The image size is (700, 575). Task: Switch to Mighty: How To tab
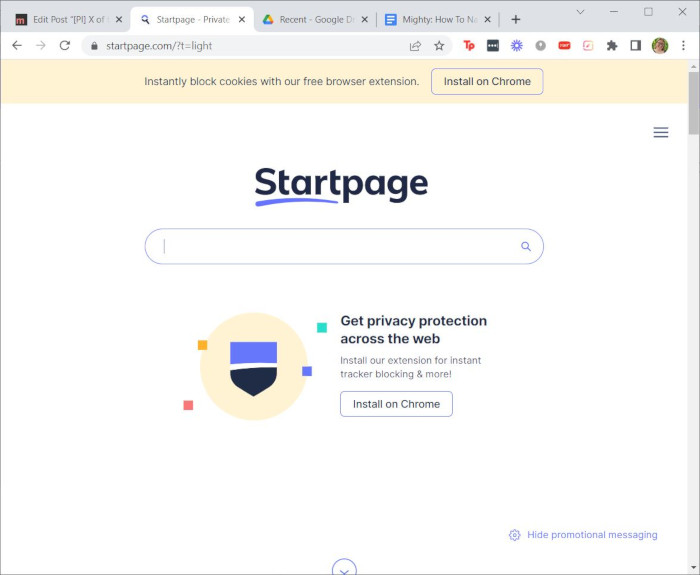click(x=438, y=19)
